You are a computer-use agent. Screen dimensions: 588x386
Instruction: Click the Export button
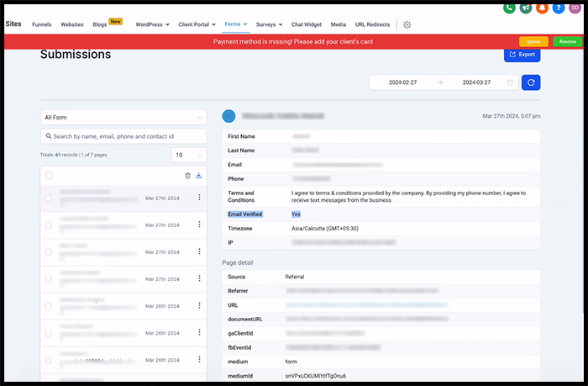coord(522,55)
